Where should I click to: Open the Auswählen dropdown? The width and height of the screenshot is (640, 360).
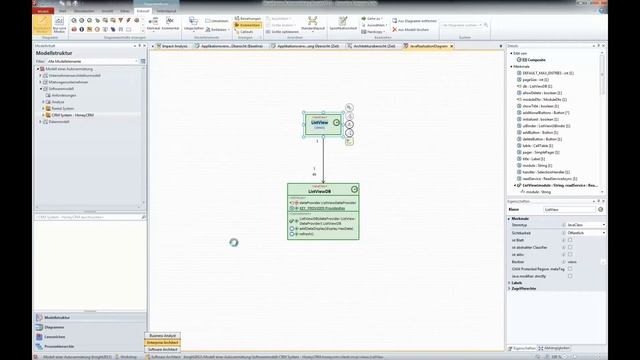[374, 25]
